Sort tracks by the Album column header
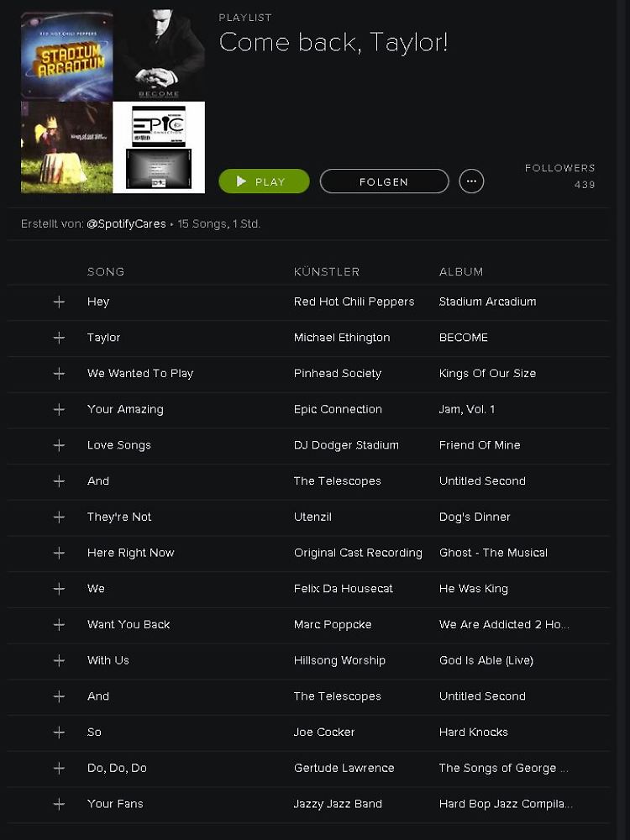 461,271
